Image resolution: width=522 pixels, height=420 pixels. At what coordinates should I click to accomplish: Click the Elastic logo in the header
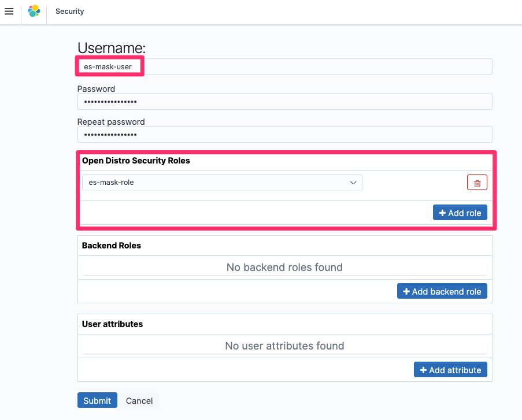coord(34,12)
